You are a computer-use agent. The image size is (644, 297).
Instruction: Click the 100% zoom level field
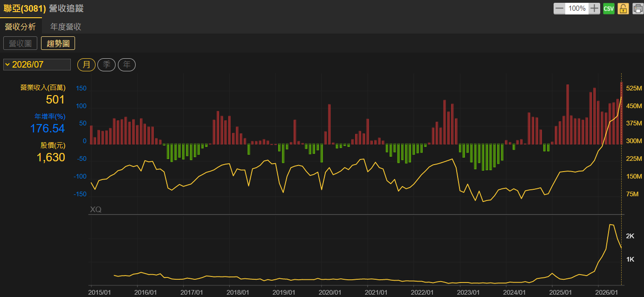(x=577, y=8)
